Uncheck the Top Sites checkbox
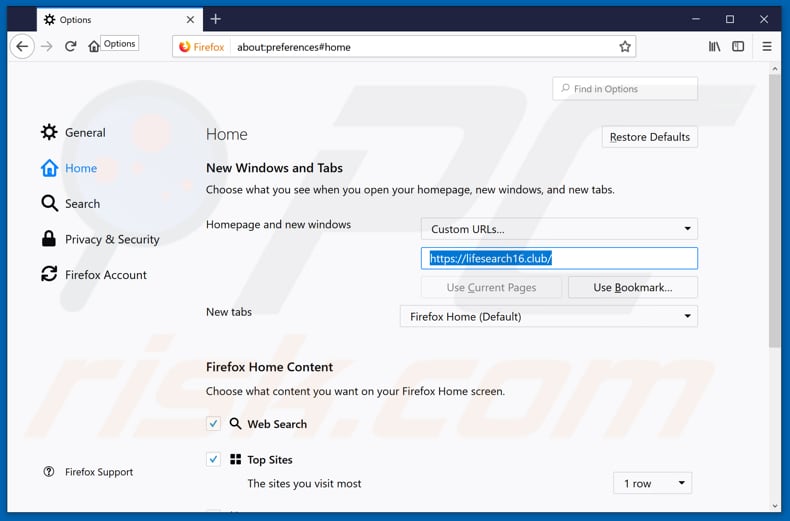 tap(214, 459)
